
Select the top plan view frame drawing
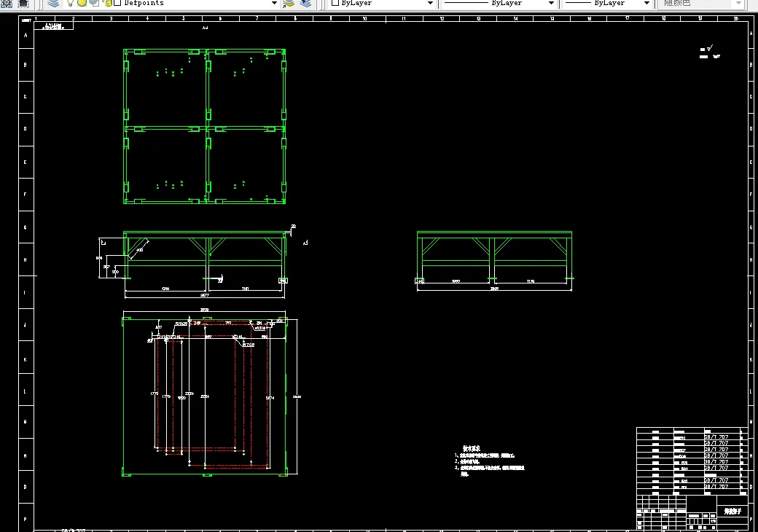point(205,126)
